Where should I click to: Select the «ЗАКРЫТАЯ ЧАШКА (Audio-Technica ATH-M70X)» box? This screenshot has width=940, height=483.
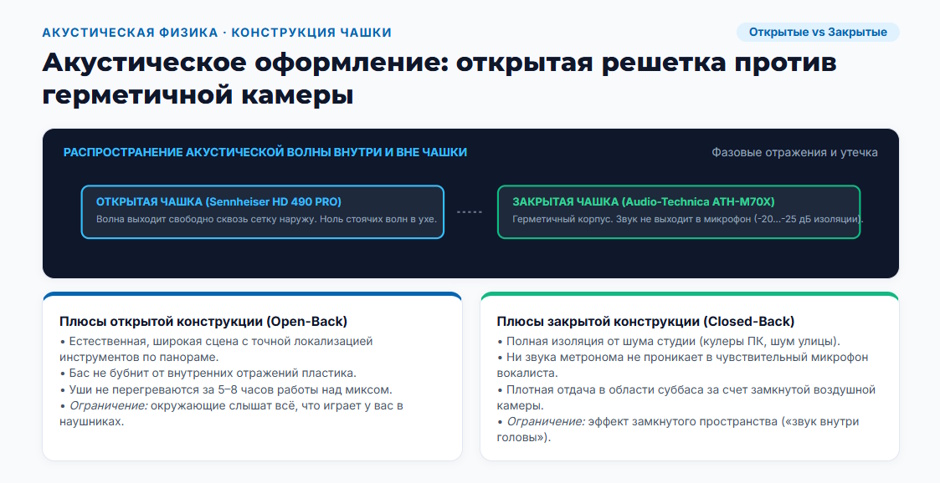tap(679, 212)
